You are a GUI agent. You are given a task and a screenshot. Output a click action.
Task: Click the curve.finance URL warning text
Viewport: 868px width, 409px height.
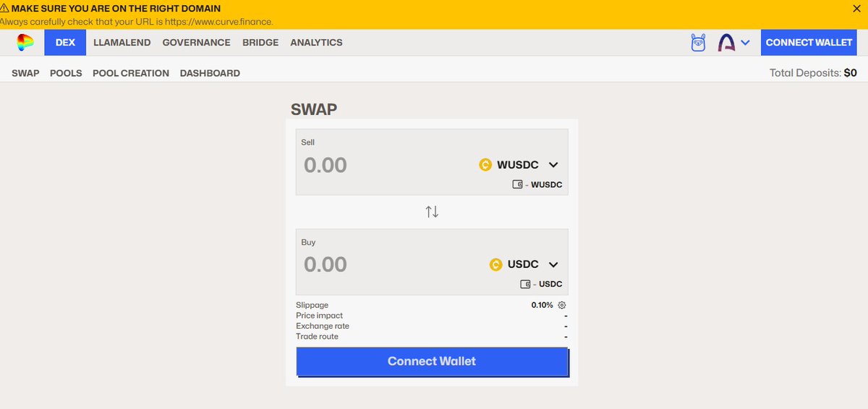coord(137,22)
